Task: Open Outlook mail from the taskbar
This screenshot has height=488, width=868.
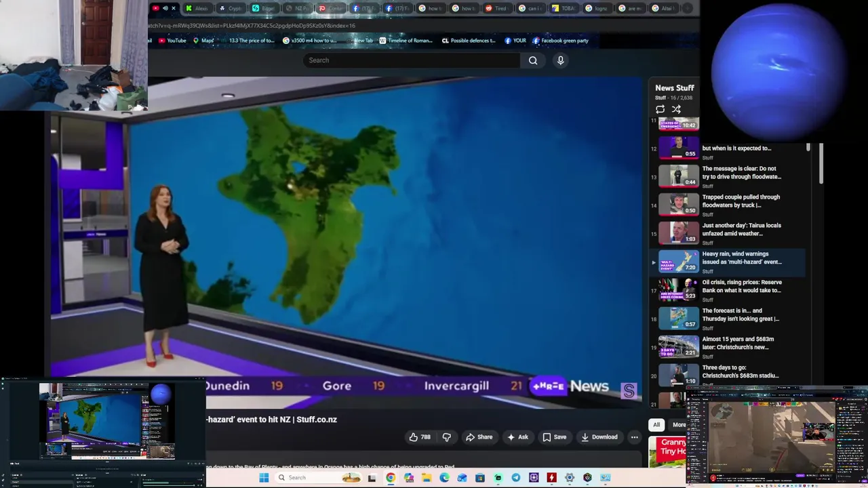Action: point(462,478)
